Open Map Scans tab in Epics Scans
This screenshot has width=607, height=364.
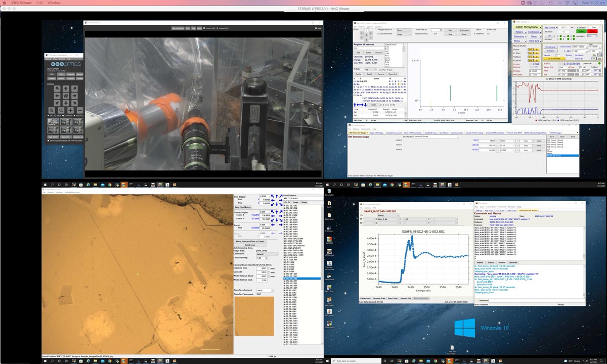click(x=489, y=211)
